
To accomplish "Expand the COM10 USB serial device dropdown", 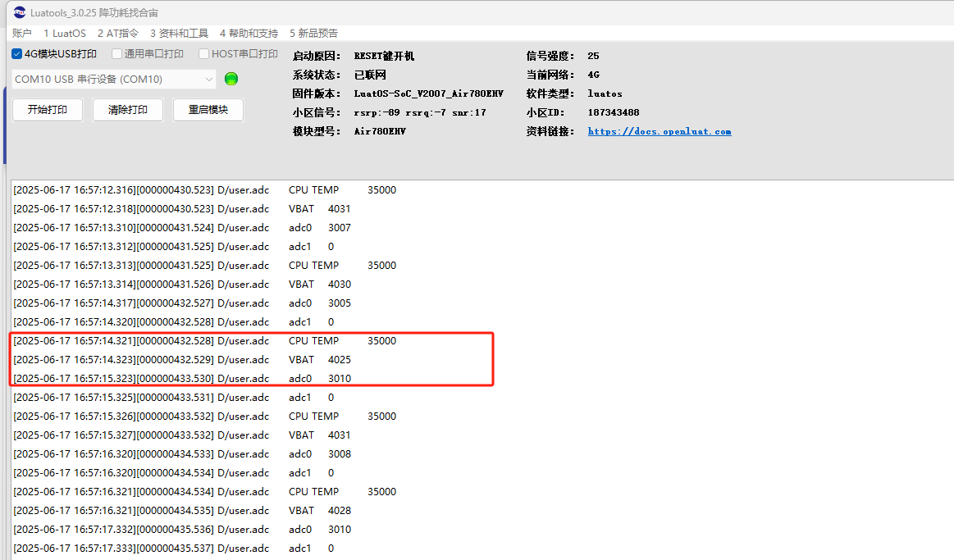I will tap(207, 80).
